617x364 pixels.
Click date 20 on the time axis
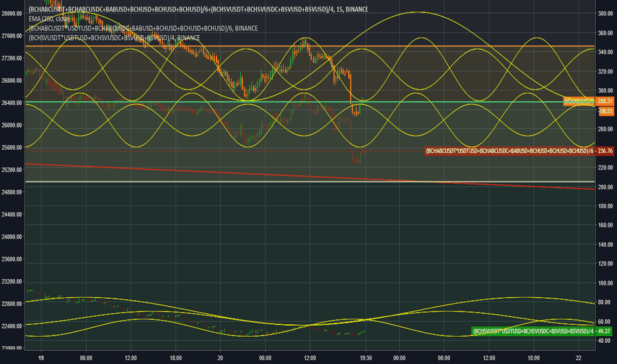point(220,358)
